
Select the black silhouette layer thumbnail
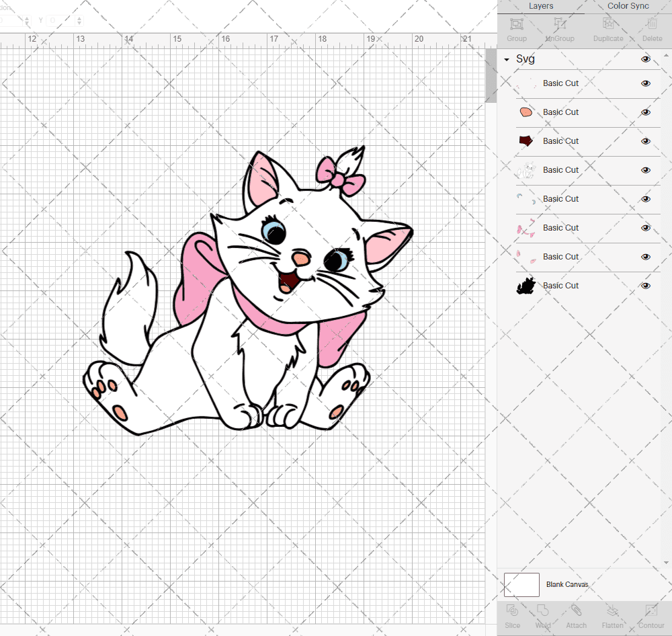point(526,286)
